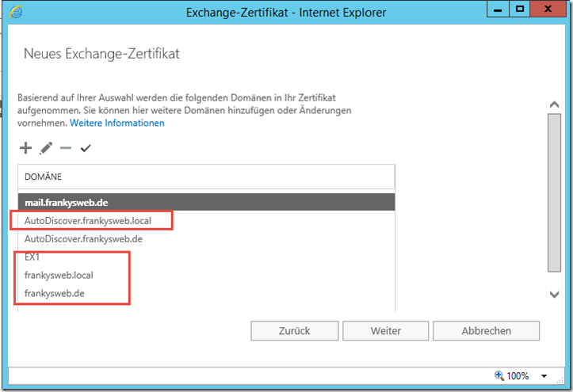Click the scrollbar down arrow

click(554, 294)
